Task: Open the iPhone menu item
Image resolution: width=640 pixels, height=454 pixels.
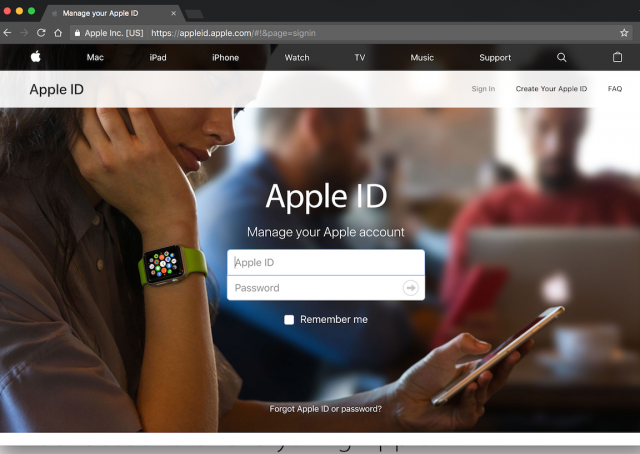Action: (x=225, y=58)
